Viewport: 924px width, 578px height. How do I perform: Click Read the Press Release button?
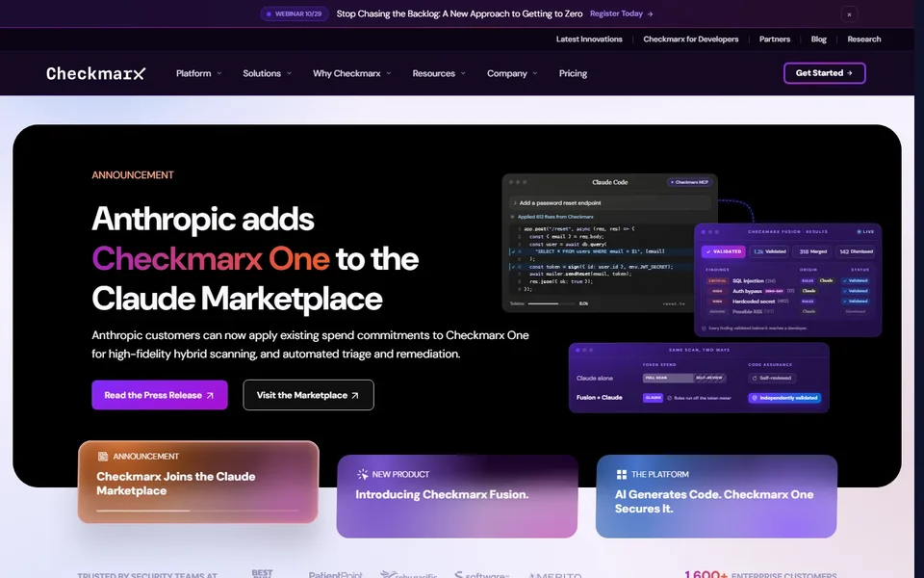(160, 395)
